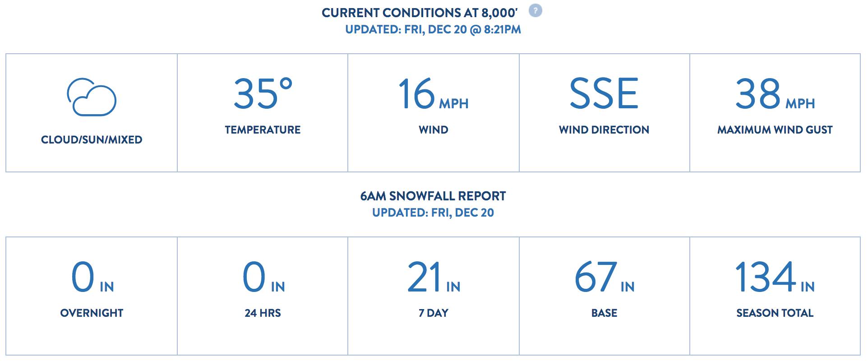Click the Wind Direction label
Viewport: 868px width, 361px height.
point(604,130)
